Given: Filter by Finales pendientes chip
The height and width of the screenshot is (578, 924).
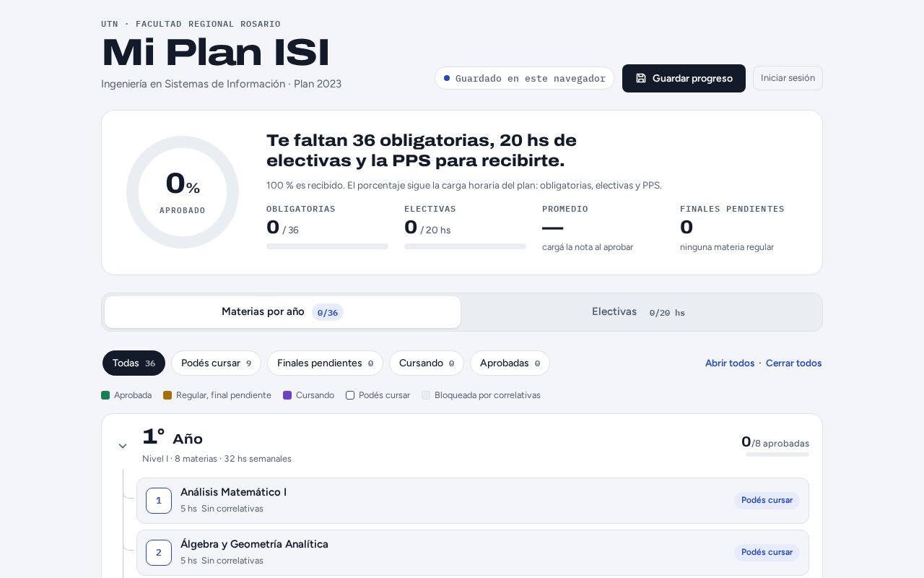Looking at the screenshot, I should click(x=325, y=363).
